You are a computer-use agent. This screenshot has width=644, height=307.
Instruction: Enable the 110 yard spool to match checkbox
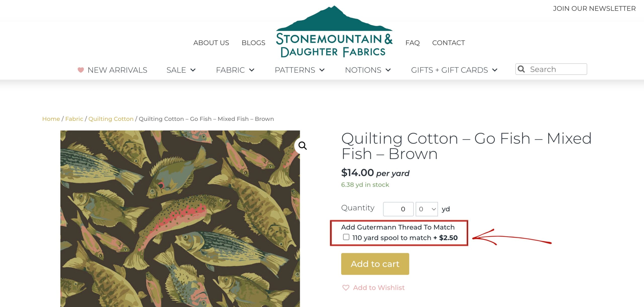tap(346, 237)
